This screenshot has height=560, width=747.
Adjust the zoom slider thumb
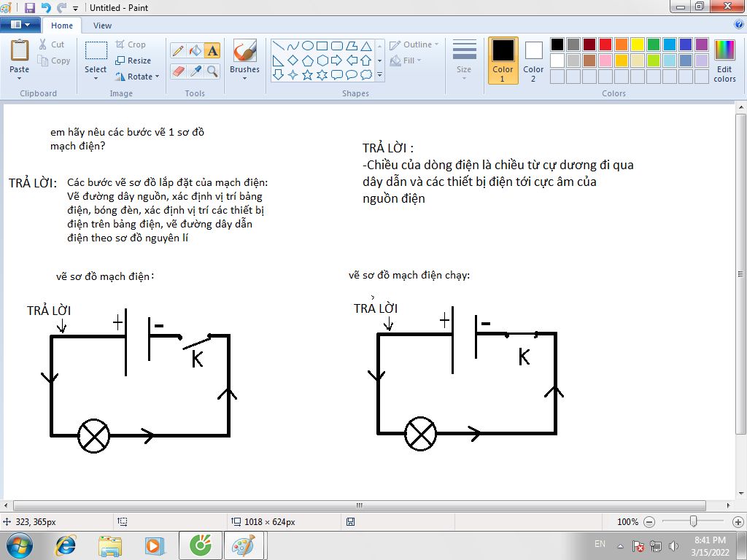pyautogui.click(x=694, y=521)
